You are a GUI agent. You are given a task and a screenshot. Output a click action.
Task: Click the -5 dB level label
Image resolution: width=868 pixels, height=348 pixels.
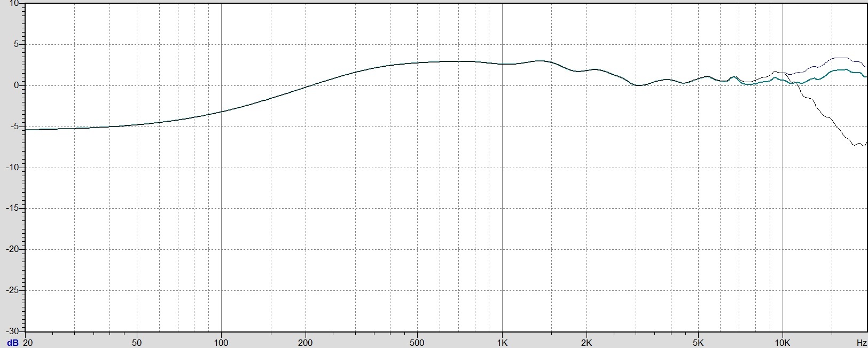tap(14, 126)
